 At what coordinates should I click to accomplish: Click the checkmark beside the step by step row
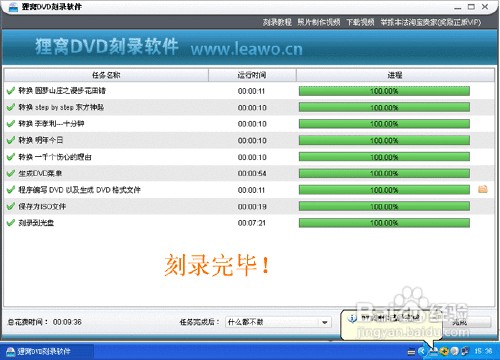coord(11,107)
